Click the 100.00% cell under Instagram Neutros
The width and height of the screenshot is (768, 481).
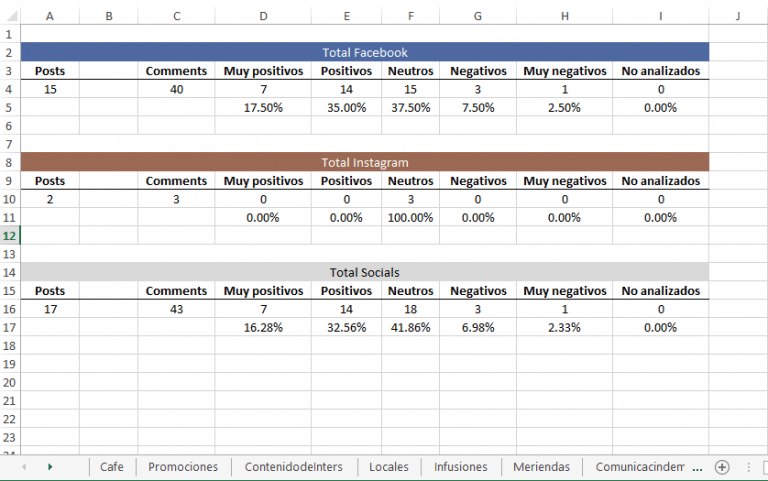click(x=410, y=217)
